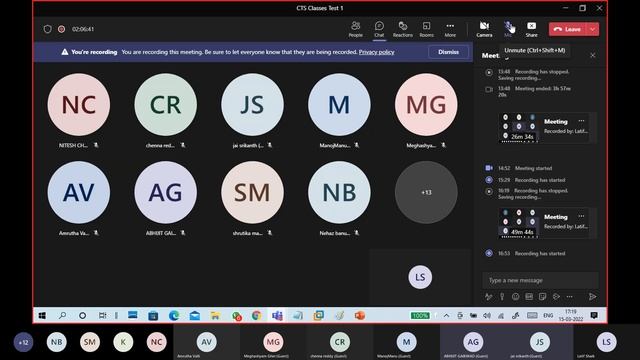The image size is (640, 360).
Task: Open breakout Rooms
Action: pyautogui.click(x=427, y=29)
